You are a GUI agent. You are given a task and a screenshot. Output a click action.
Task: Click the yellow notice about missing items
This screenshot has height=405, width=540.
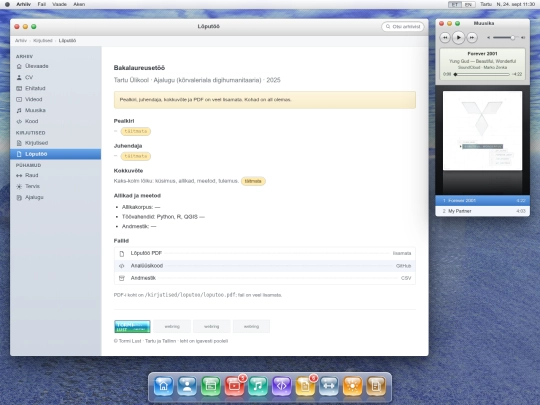click(x=265, y=100)
